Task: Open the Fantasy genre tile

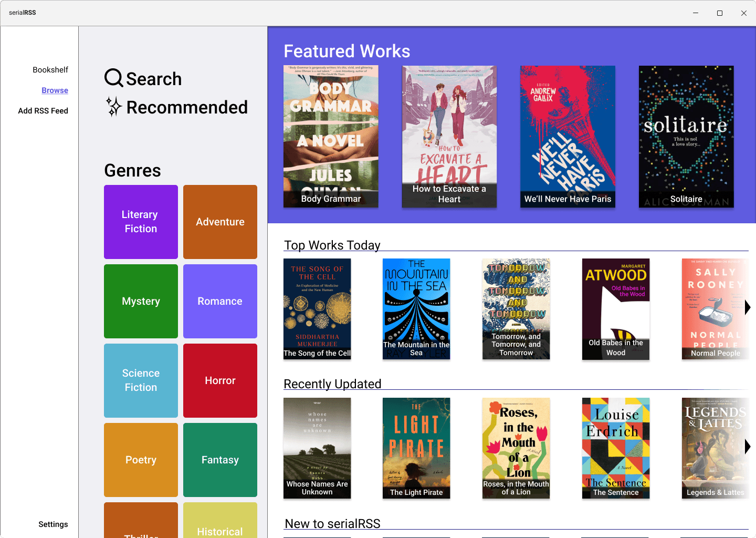Action: click(x=220, y=460)
